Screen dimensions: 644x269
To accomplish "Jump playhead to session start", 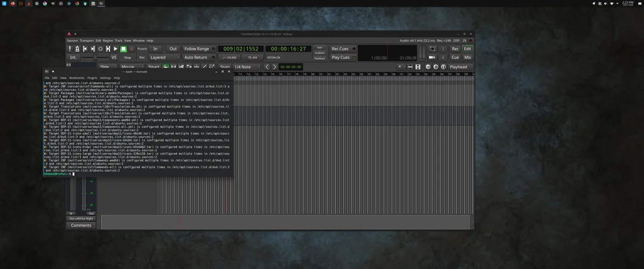I will tap(85, 49).
